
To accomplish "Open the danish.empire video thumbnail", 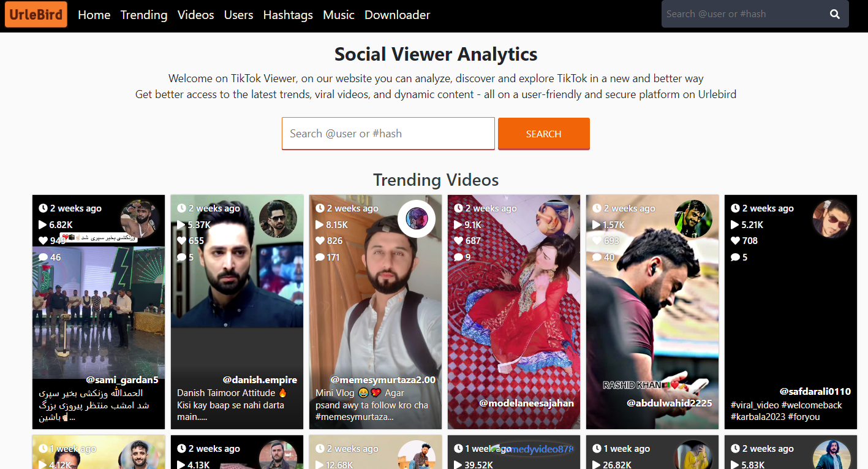I will pyautogui.click(x=237, y=312).
